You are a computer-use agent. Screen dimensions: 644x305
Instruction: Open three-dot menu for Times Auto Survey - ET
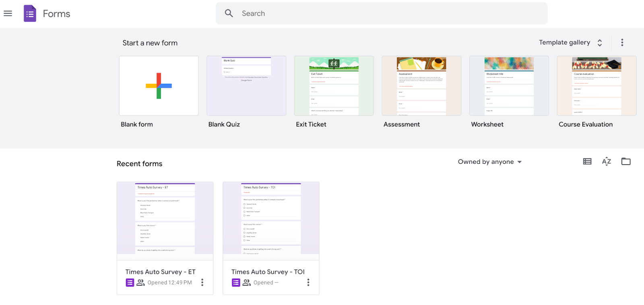point(202,282)
